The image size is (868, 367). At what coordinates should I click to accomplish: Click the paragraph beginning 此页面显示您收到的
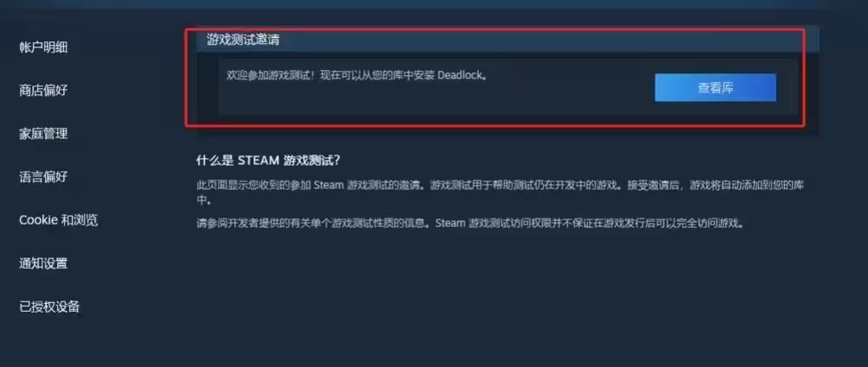tap(500, 192)
